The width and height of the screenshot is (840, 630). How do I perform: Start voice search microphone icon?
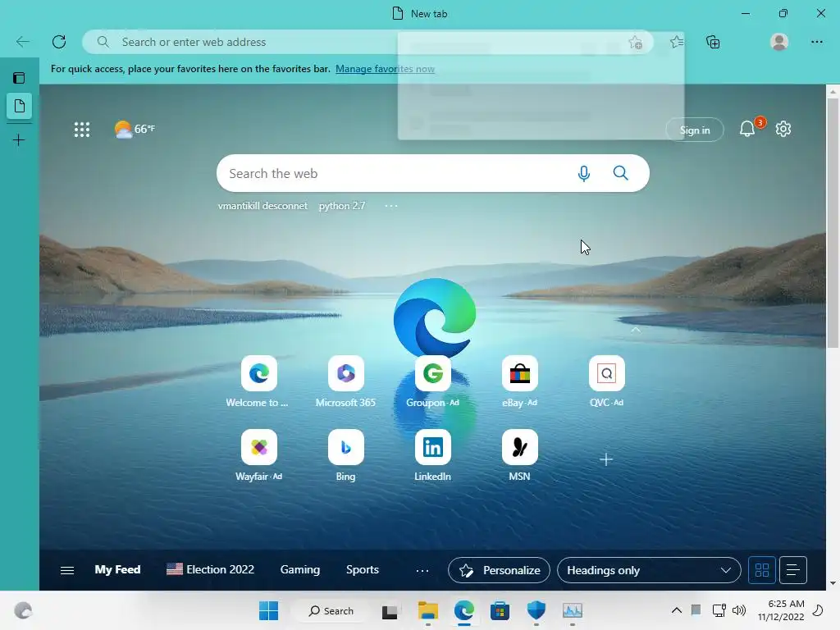584,173
